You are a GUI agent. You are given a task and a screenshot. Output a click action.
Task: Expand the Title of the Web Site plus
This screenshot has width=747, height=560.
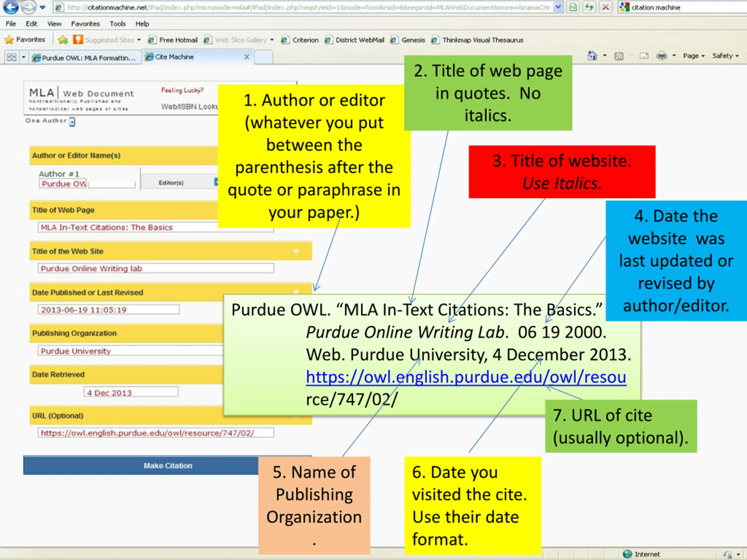tap(296, 251)
